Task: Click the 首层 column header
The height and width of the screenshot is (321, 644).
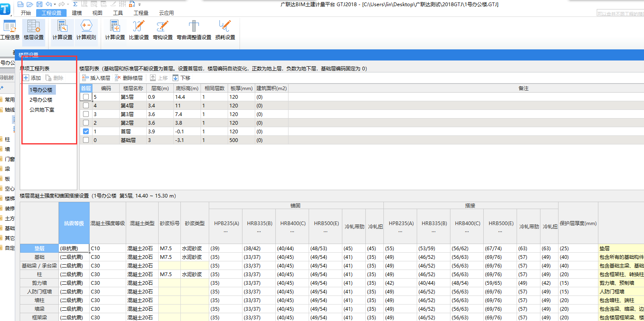Action: pyautogui.click(x=86, y=88)
